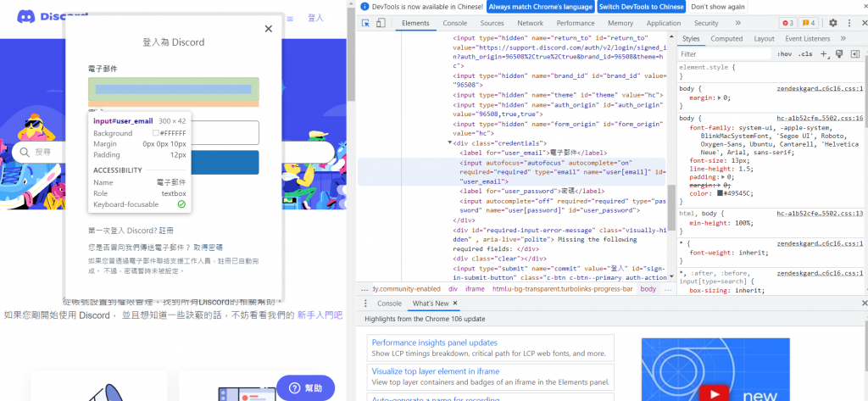The width and height of the screenshot is (868, 401).
Task: Select the Styles sidebar tab
Action: [690, 38]
